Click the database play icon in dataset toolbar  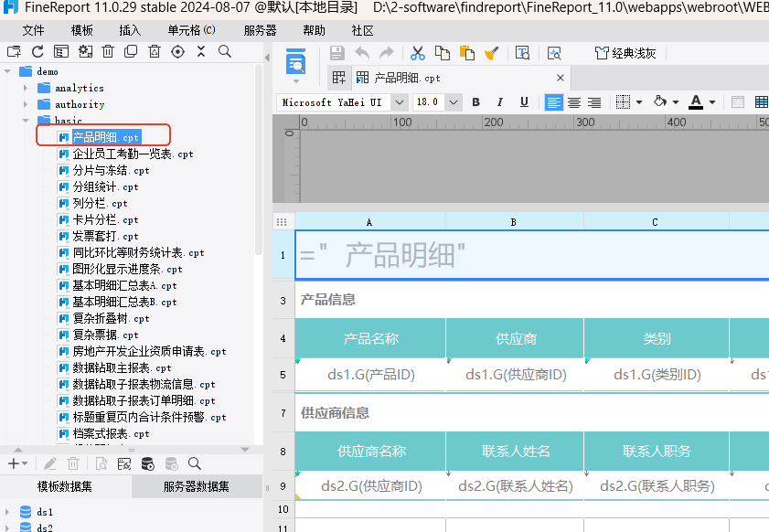pyautogui.click(x=147, y=463)
